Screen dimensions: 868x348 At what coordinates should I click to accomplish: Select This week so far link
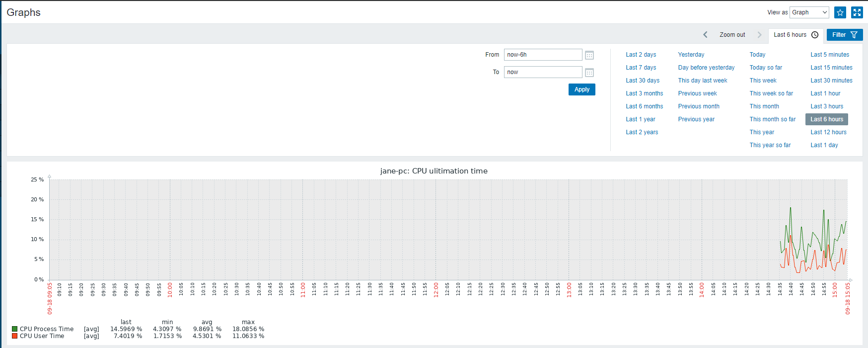[771, 93]
